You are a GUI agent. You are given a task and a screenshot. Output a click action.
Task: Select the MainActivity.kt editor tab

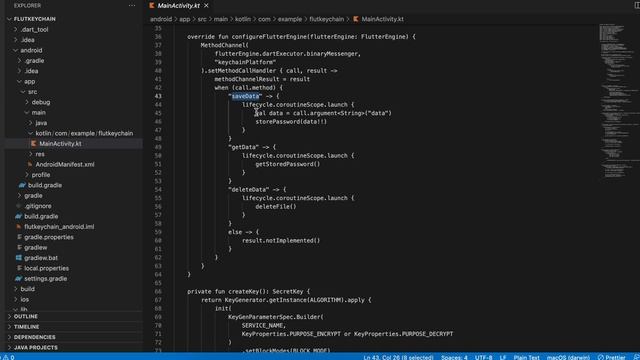179,6
